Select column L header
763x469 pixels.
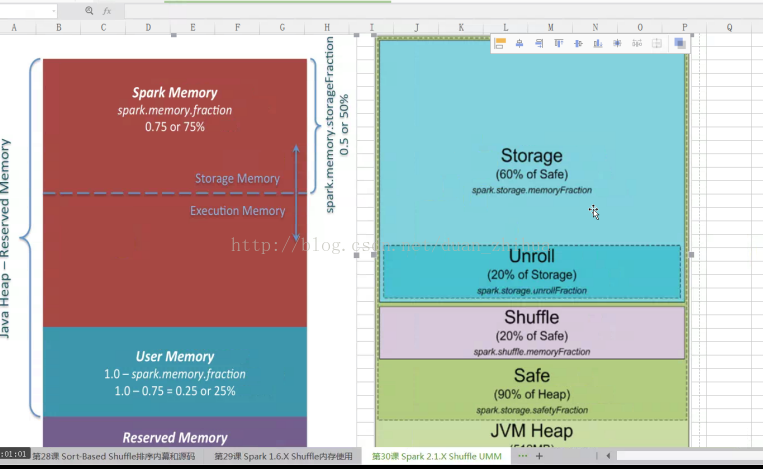[x=506, y=28]
